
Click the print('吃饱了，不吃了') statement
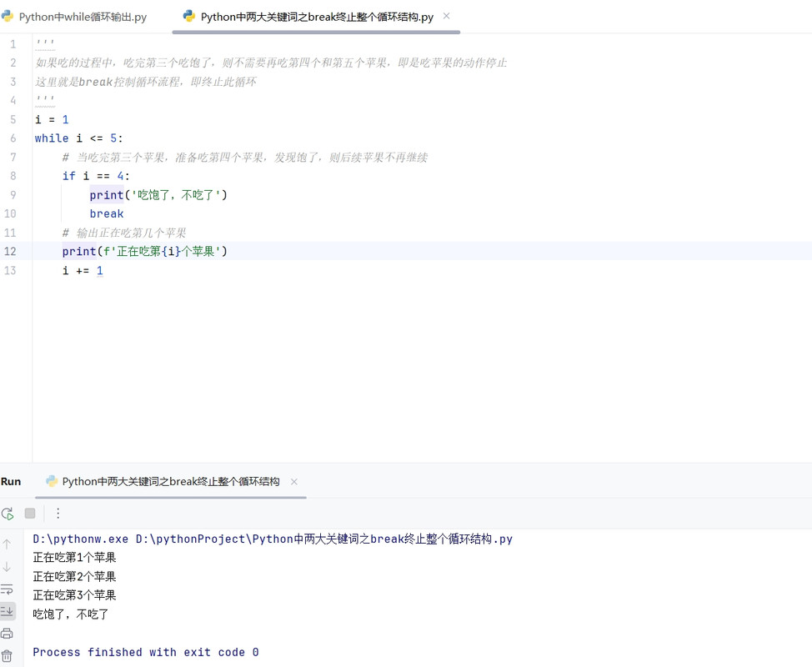158,195
